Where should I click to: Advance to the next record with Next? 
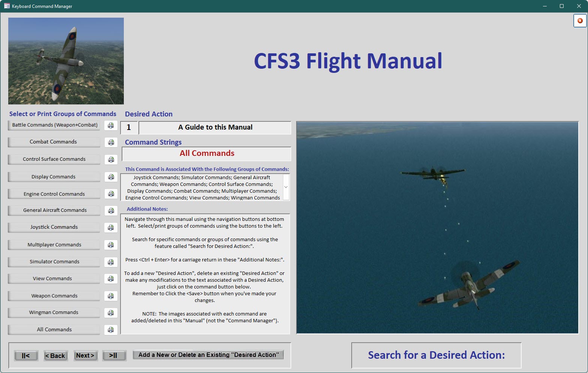(85, 355)
